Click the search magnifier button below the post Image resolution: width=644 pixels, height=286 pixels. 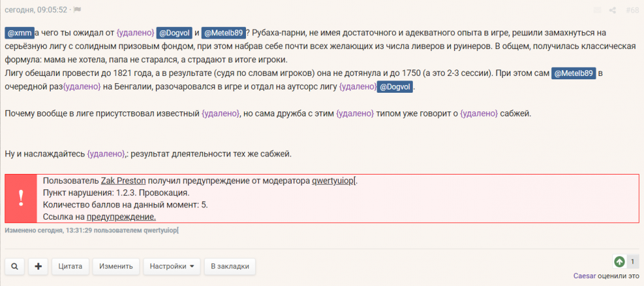coord(15,266)
